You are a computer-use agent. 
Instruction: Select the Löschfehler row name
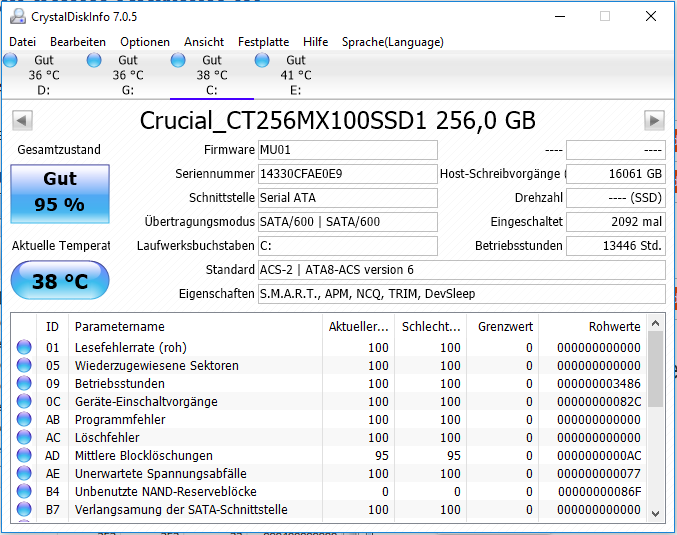point(107,438)
